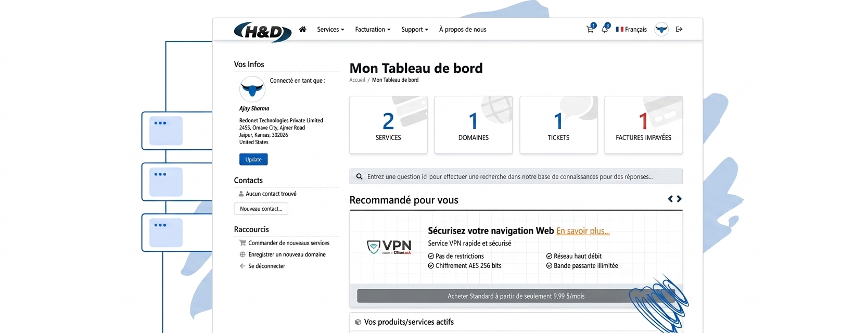868x333 pixels.
Task: Click the Mon Tableau de bord breadcrumb text
Action: 395,80
